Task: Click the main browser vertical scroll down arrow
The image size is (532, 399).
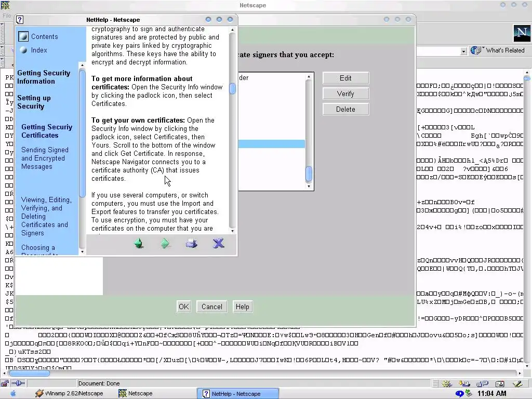Action: pos(527,366)
